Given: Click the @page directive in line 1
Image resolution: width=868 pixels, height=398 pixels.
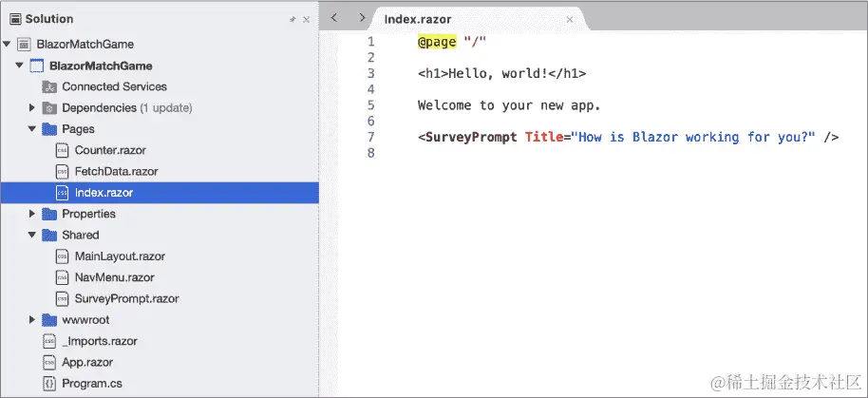Looking at the screenshot, I should pyautogui.click(x=437, y=42).
